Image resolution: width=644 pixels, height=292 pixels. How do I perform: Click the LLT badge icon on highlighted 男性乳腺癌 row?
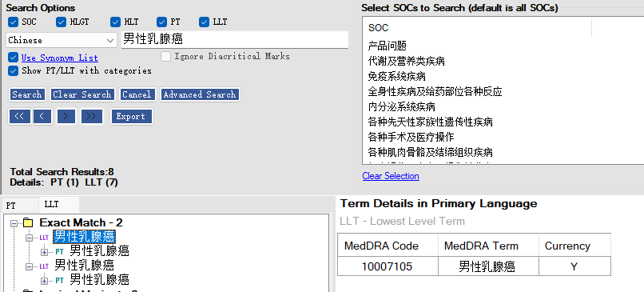coord(44,238)
